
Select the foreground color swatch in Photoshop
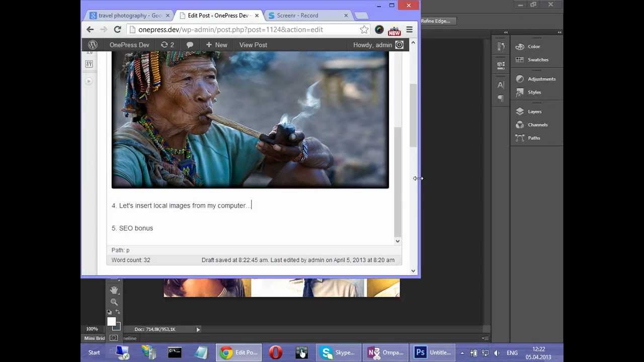pos(111,322)
